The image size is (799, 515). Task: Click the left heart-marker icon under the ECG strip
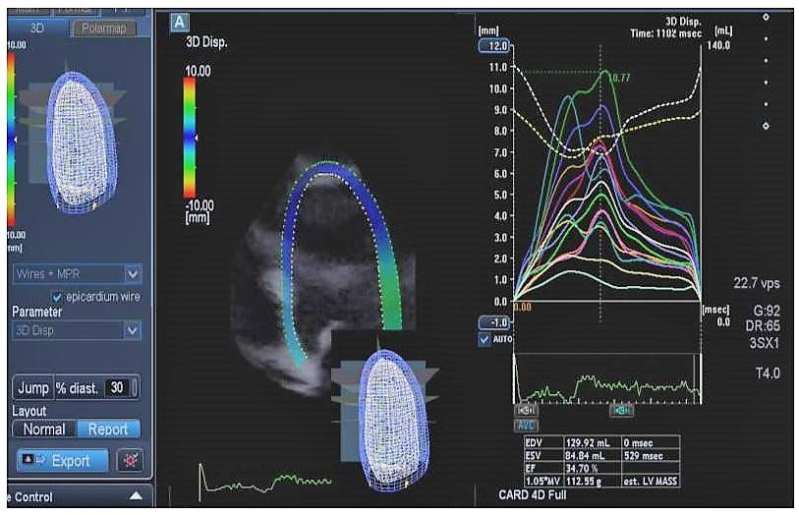click(525, 409)
